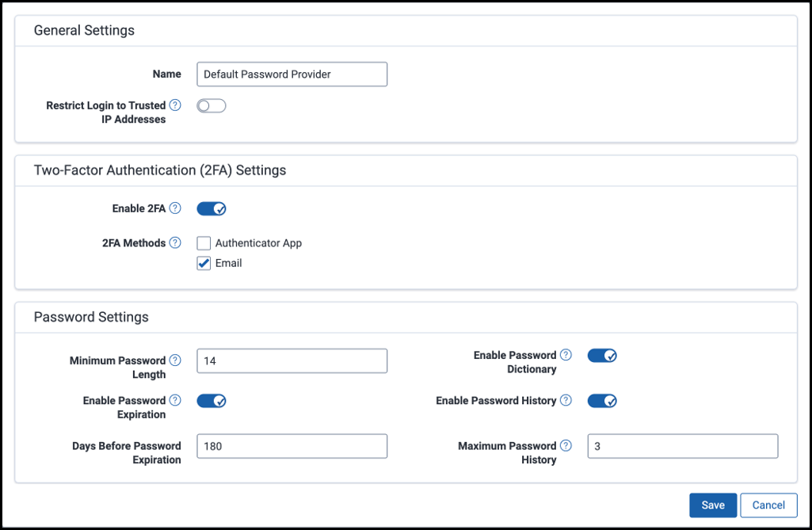Switch off Enable Password Dictionary
This screenshot has width=812, height=530.
602,356
